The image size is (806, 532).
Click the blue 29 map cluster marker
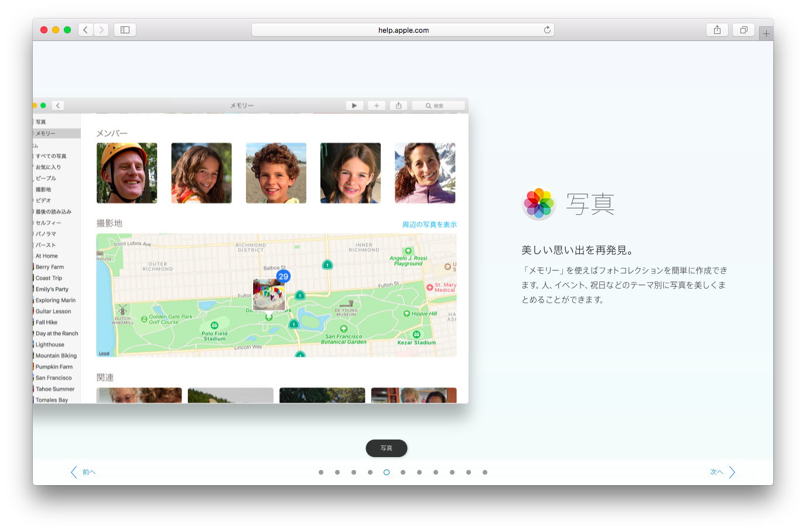[x=284, y=276]
